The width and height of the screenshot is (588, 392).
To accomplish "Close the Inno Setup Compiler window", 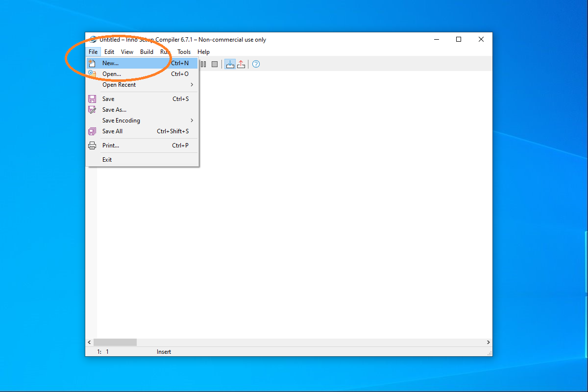I will pos(481,40).
